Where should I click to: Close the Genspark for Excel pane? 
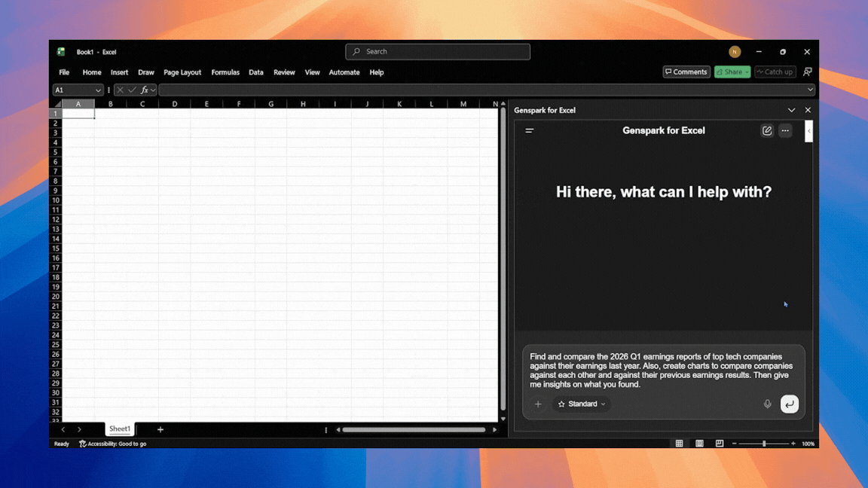coord(808,110)
